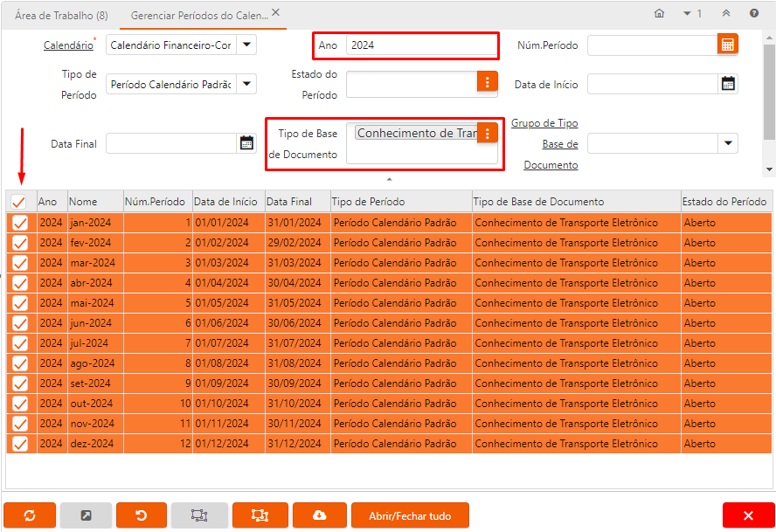Uncheck the dez-2024 row checkbox
The width and height of the screenshot is (776, 532).
click(x=19, y=444)
